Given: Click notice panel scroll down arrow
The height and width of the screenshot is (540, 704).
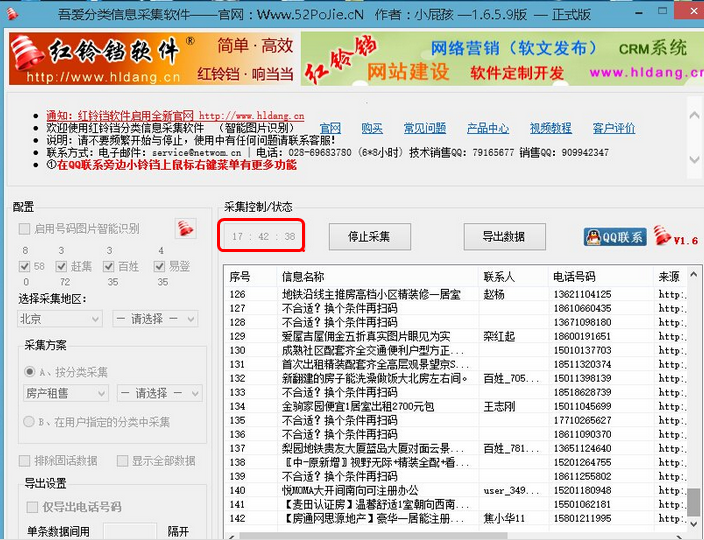Looking at the screenshot, I should (x=694, y=159).
